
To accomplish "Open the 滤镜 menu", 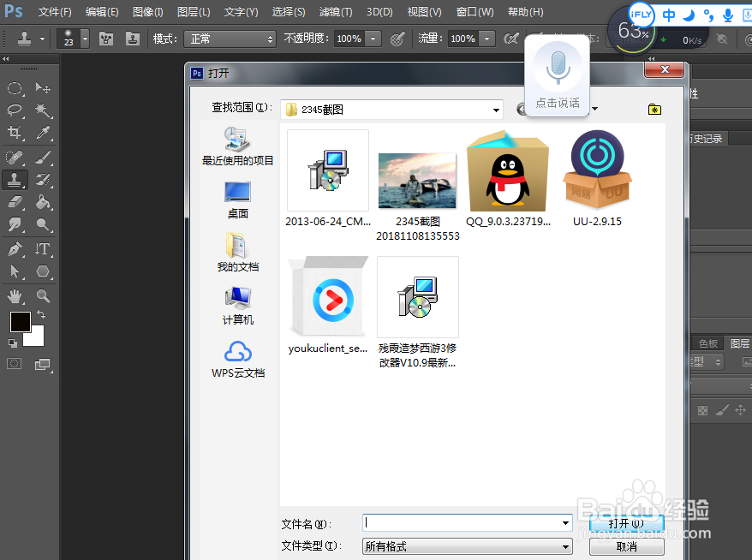I will 335,11.
